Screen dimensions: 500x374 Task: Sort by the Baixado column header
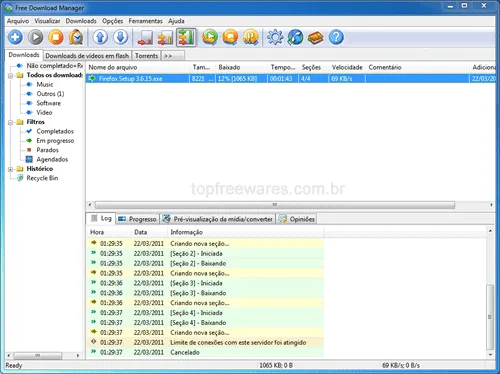(x=242, y=67)
